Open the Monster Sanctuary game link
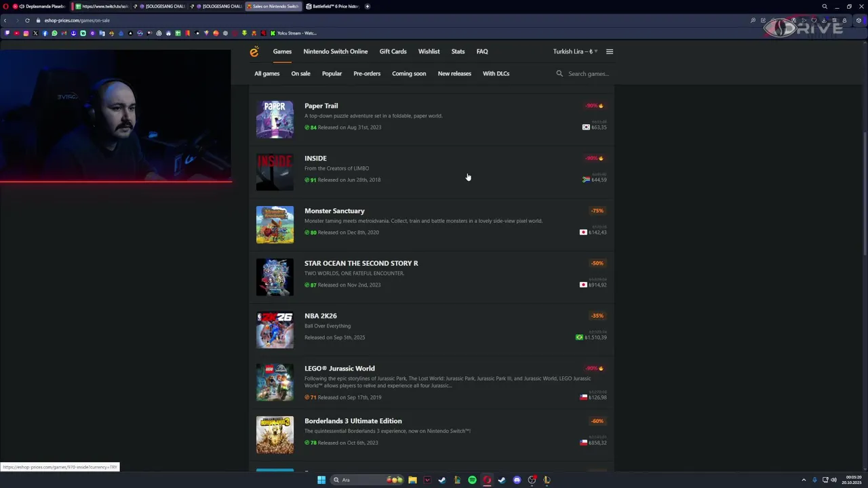 coord(334,211)
